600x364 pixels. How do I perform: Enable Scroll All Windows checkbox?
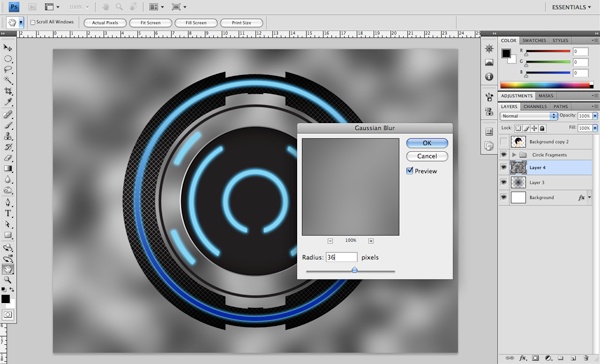click(x=33, y=22)
